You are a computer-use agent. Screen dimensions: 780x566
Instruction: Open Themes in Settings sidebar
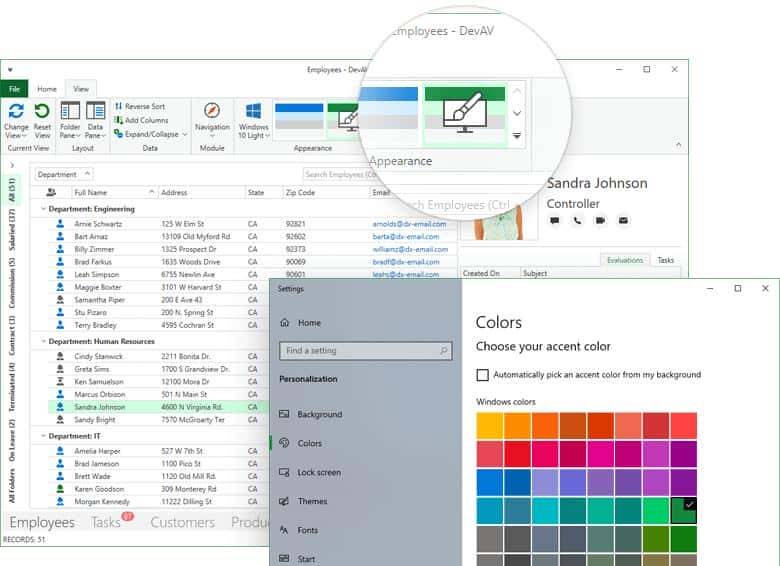tap(303, 501)
